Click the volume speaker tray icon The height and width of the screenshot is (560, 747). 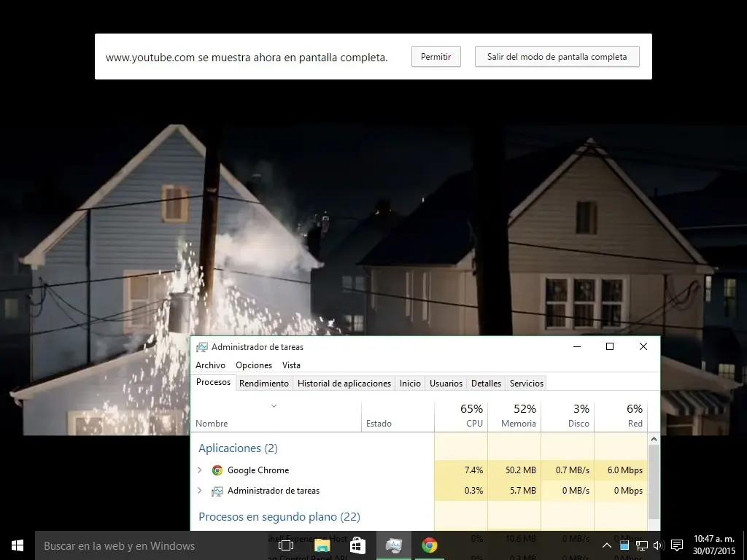pos(659,545)
